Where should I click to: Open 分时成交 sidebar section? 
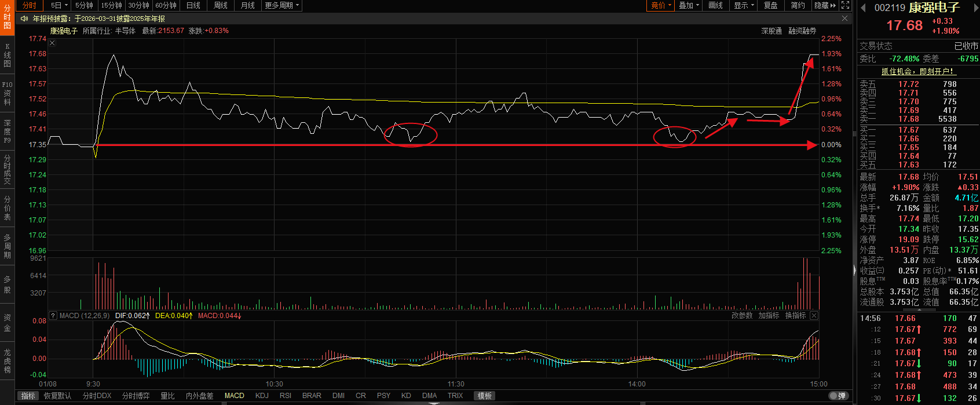coord(7,170)
